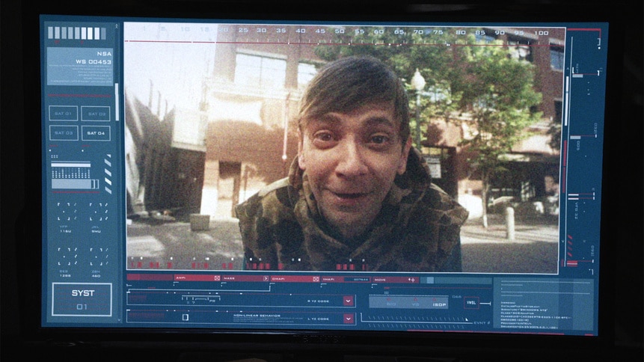
Task: Select the ISOP mode option
Action: (x=439, y=305)
